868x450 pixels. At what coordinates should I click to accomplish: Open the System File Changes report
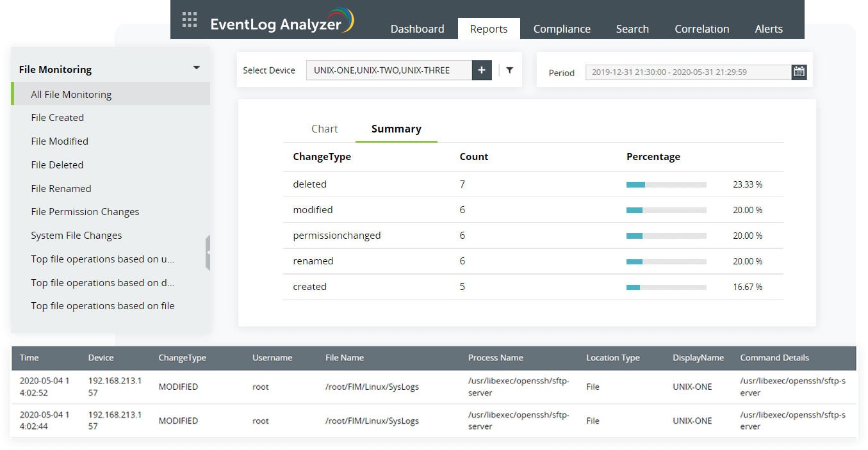point(76,236)
